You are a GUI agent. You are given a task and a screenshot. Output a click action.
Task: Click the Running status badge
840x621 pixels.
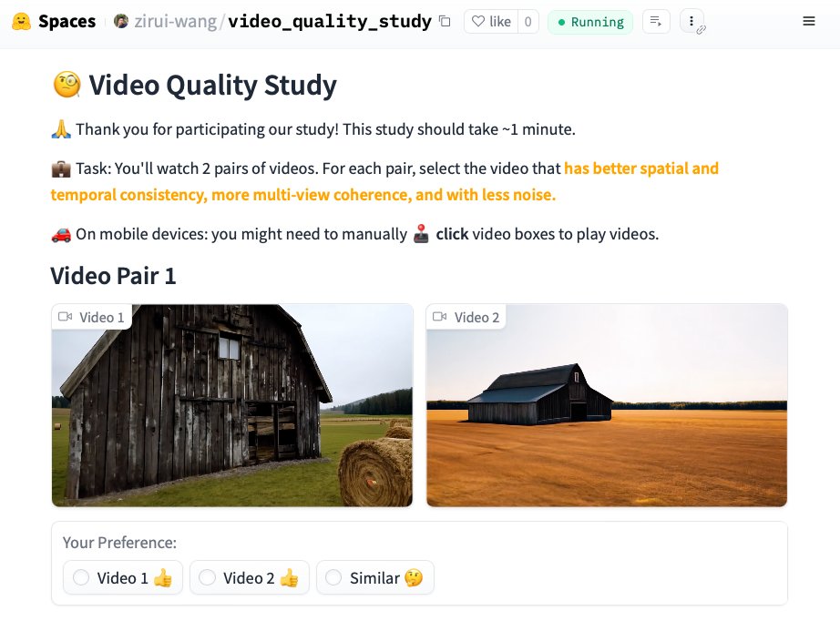(x=590, y=22)
